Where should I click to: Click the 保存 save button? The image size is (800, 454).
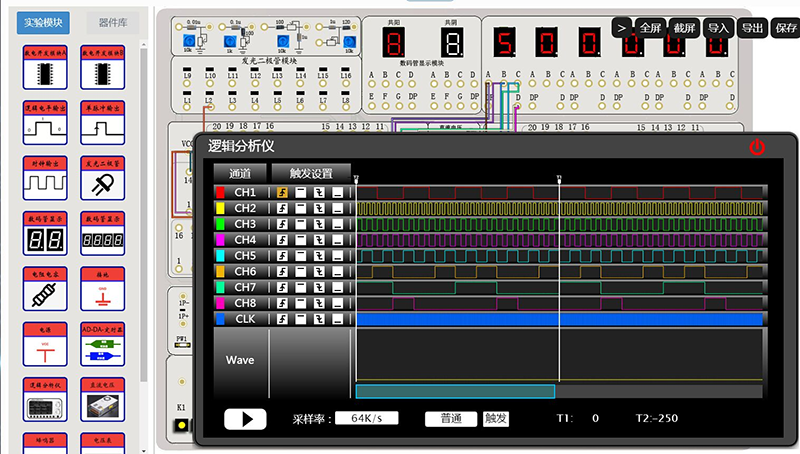(785, 28)
